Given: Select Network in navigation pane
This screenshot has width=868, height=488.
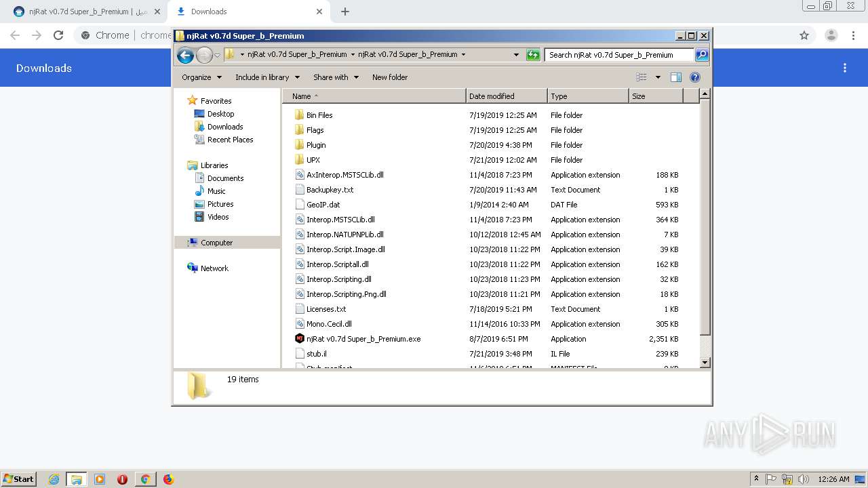Looking at the screenshot, I should 214,268.
